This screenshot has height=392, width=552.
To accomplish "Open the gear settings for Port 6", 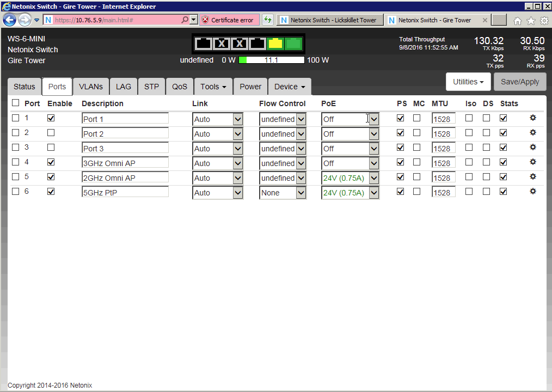I will [533, 191].
